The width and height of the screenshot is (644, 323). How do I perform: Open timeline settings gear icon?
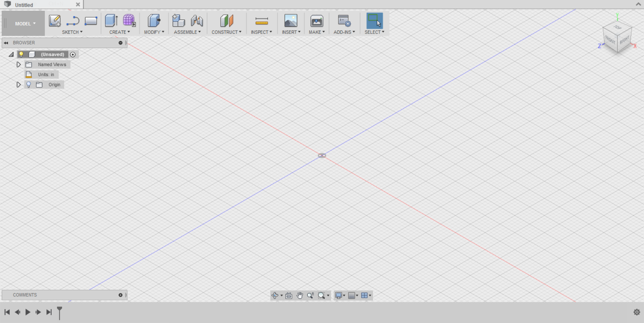[x=637, y=312]
